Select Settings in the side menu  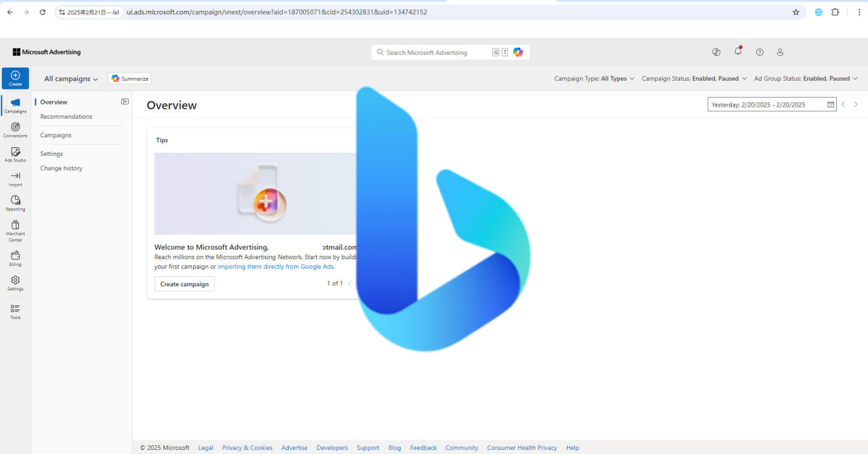coord(52,154)
